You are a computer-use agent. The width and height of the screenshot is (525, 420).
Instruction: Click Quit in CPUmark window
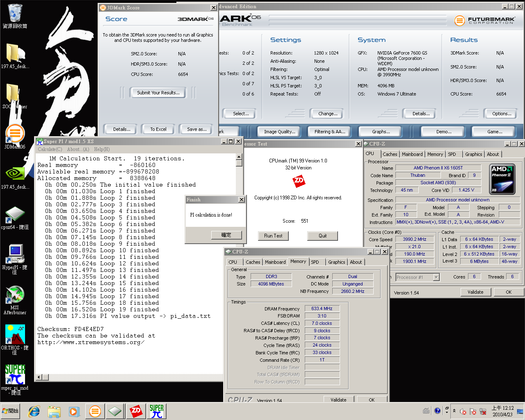322,236
